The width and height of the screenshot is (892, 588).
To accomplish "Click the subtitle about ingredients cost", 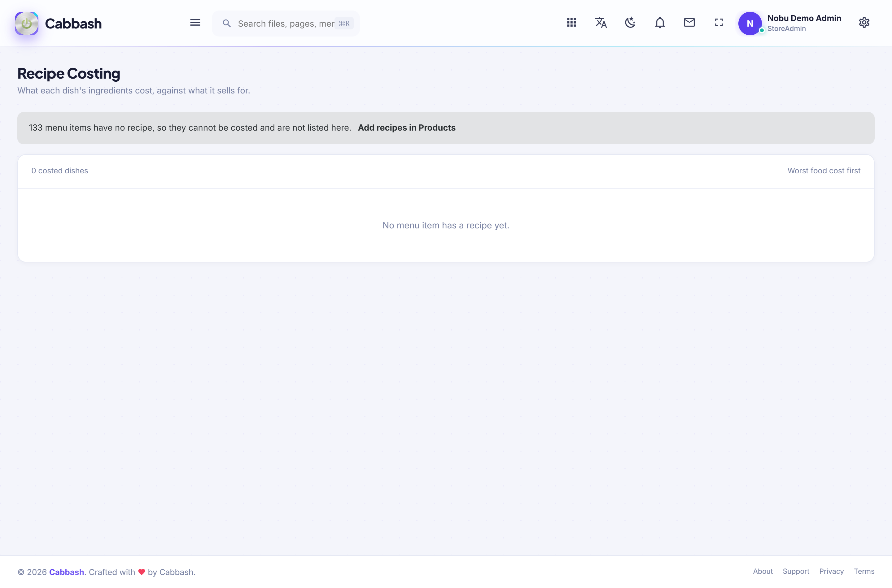I will pos(133,91).
